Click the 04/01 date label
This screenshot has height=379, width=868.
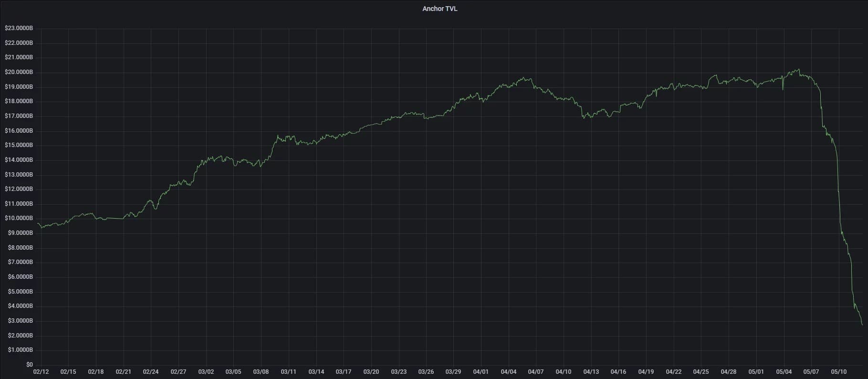[x=481, y=372]
